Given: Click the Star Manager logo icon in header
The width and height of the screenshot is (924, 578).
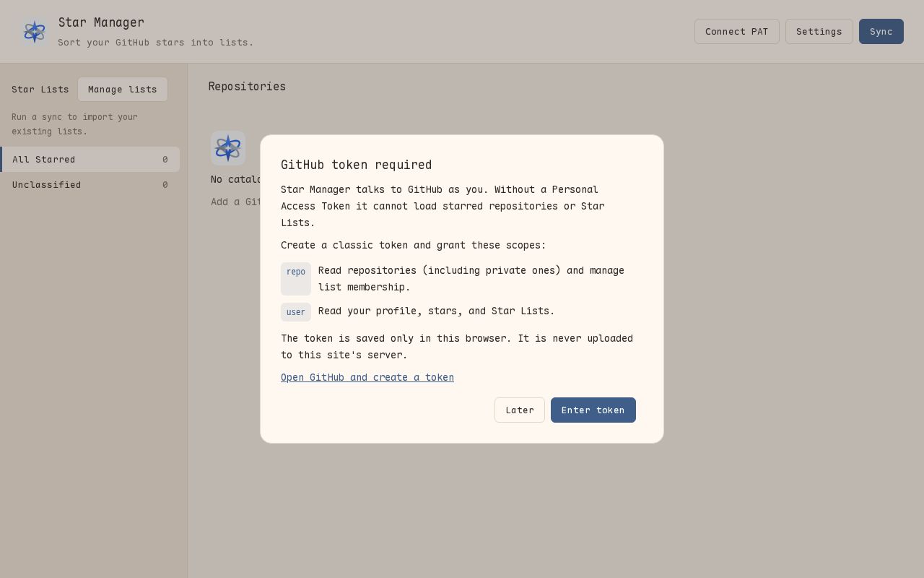Looking at the screenshot, I should (34, 32).
